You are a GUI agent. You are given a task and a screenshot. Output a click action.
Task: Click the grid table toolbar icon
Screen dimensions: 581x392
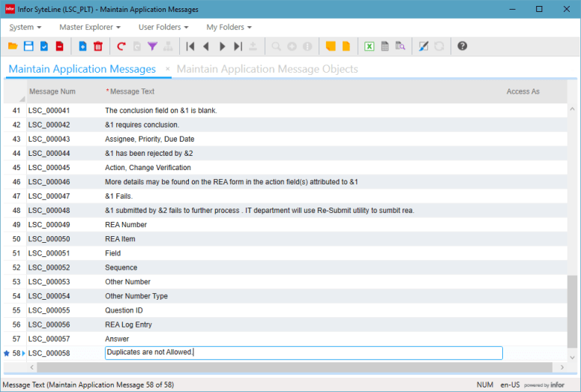point(385,46)
